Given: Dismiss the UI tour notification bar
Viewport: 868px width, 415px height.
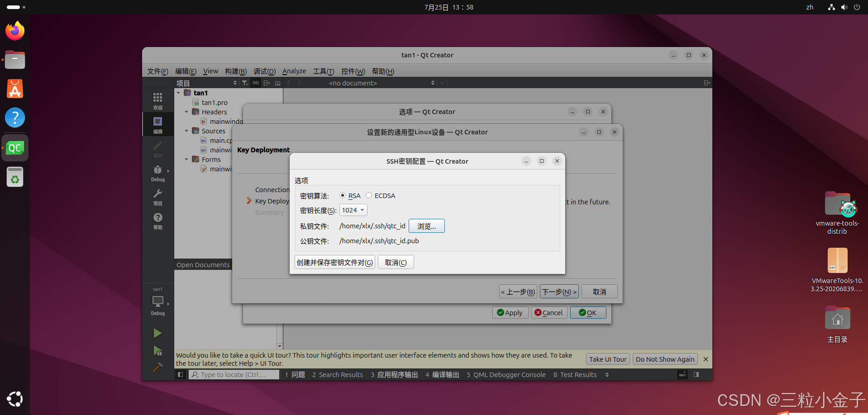Looking at the screenshot, I should point(706,359).
